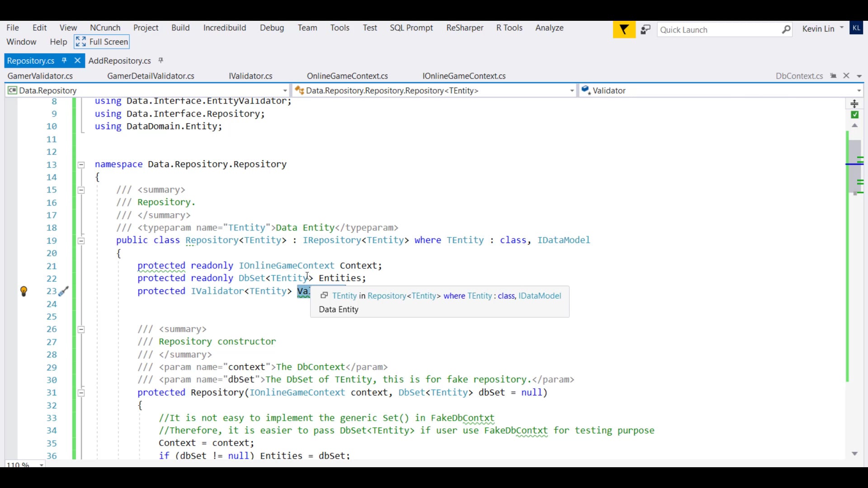This screenshot has height=488, width=868.
Task: Select the notification filter funnel icon
Action: coord(624,29)
